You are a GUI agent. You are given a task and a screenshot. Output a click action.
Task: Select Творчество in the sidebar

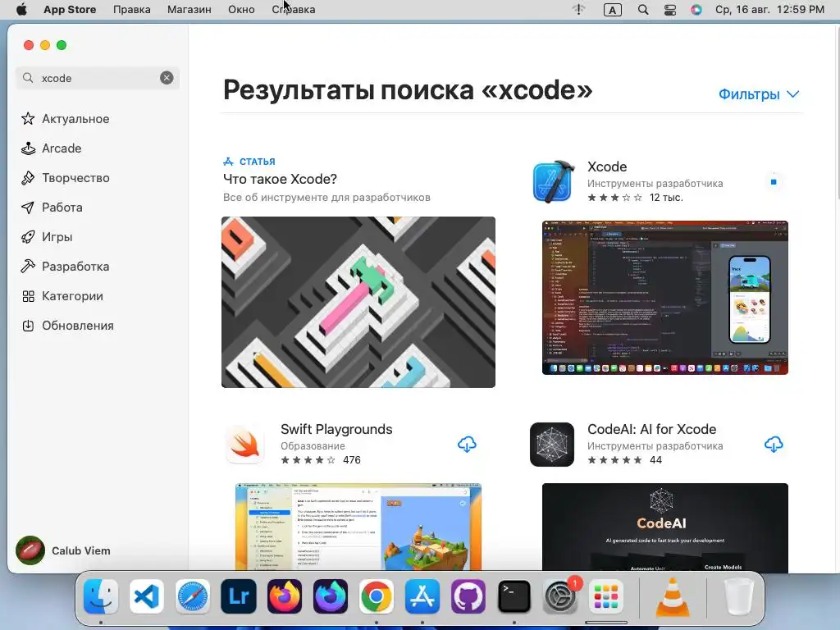pyautogui.click(x=75, y=177)
